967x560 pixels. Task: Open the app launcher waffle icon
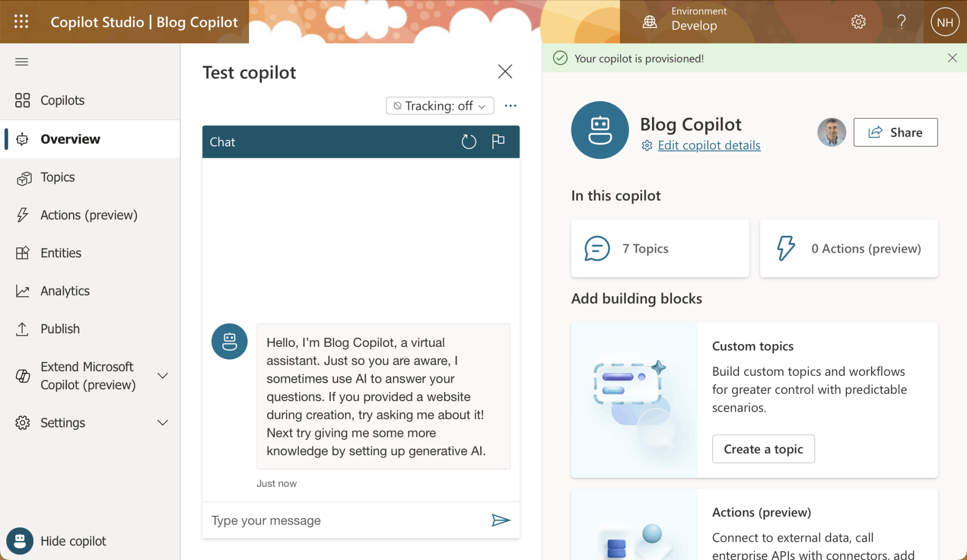(21, 22)
